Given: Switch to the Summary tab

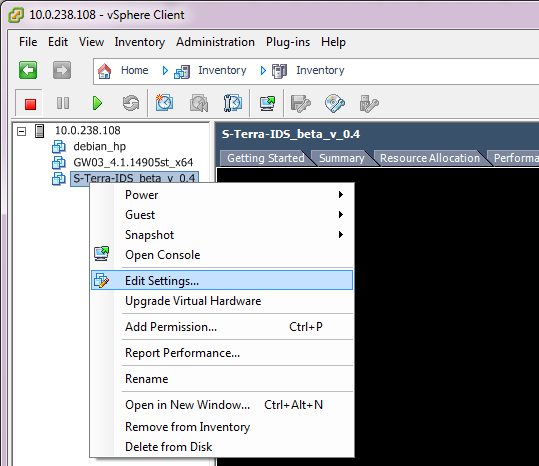Looking at the screenshot, I should click(342, 158).
